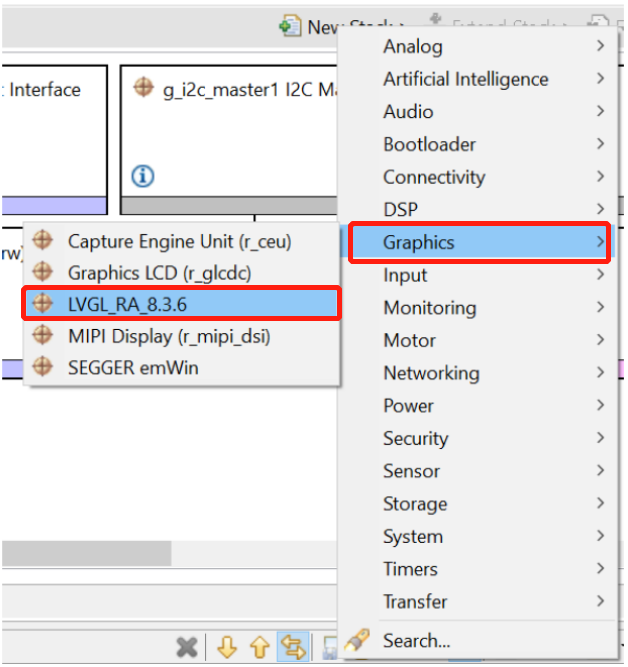Click the LVGL_RA_8.3.6 module icon

[43, 303]
